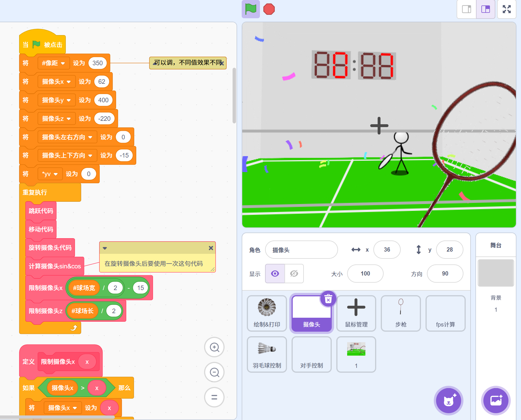Show the sprite with the eye icon

(275, 274)
